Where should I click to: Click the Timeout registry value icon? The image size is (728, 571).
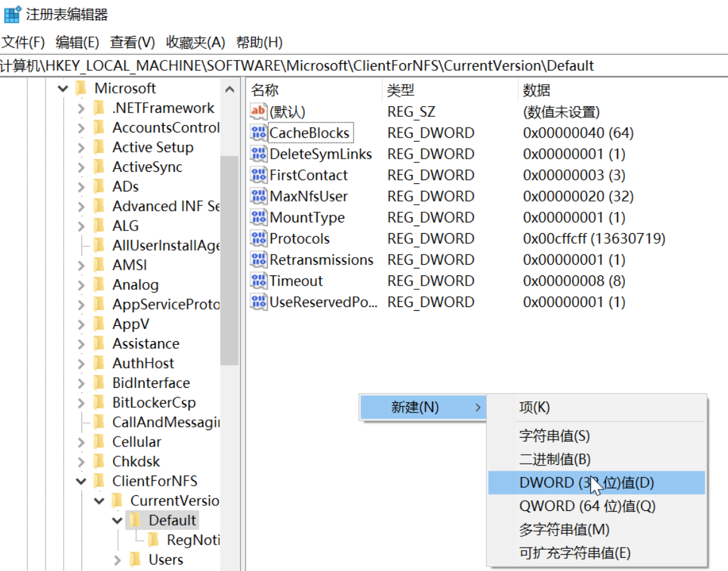(x=259, y=281)
